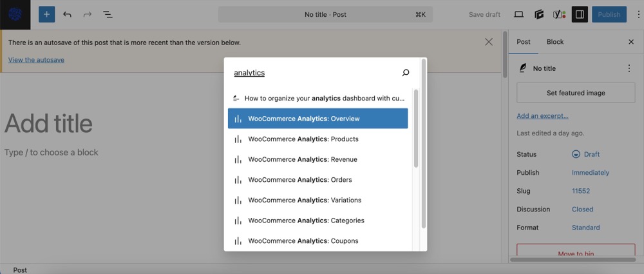This screenshot has height=274, width=644.
Task: Open the laptop preview icon
Action: tap(518, 14)
